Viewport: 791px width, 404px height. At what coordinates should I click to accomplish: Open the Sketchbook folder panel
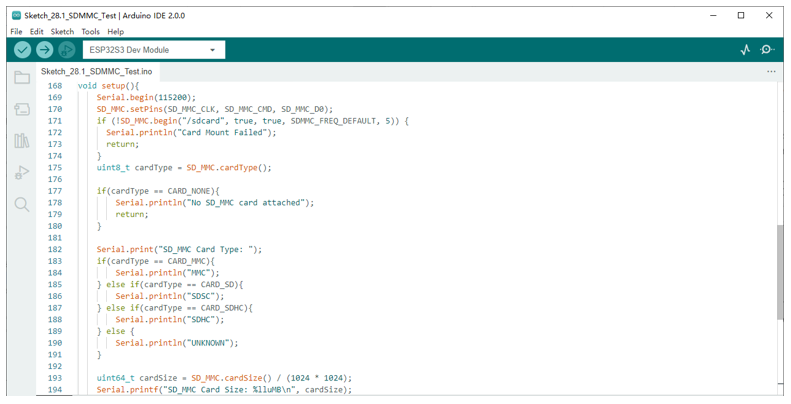pyautogui.click(x=22, y=77)
